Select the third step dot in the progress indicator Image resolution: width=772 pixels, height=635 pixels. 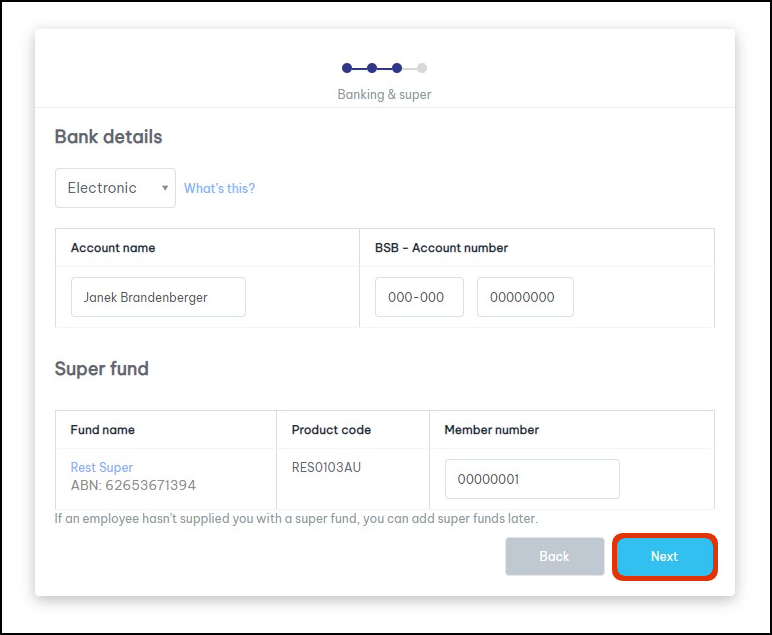397,68
